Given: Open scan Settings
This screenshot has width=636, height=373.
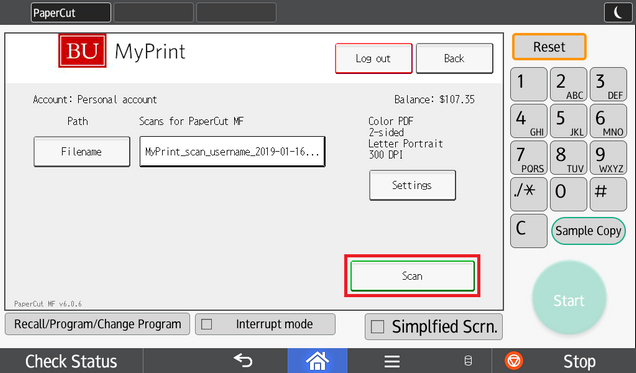Looking at the screenshot, I should point(412,185).
